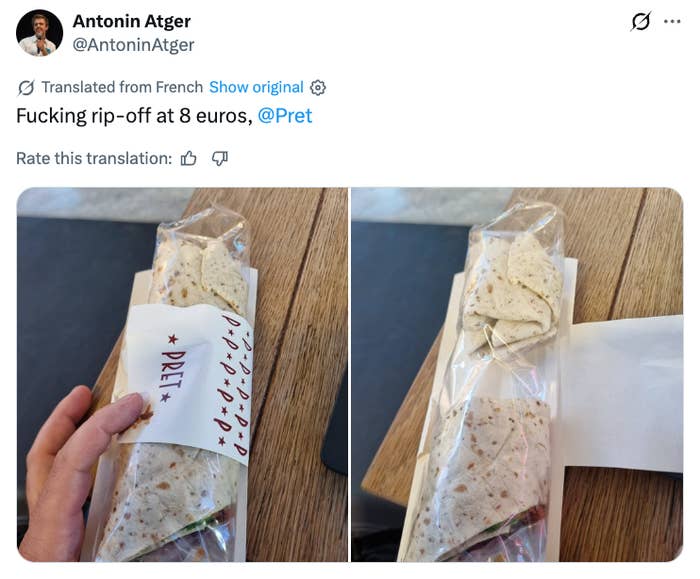Screen dimensions: 700x579
Task: Rate translation with thumbs up
Action: 188,158
